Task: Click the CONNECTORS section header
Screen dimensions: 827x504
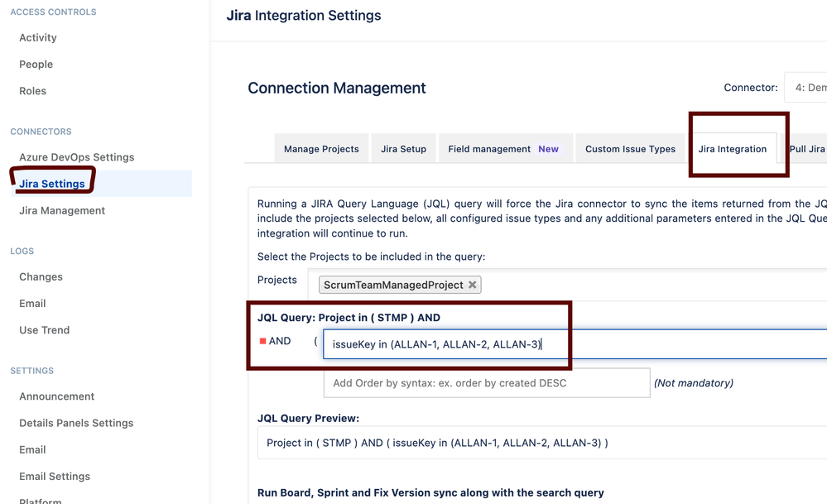Action: 41,132
